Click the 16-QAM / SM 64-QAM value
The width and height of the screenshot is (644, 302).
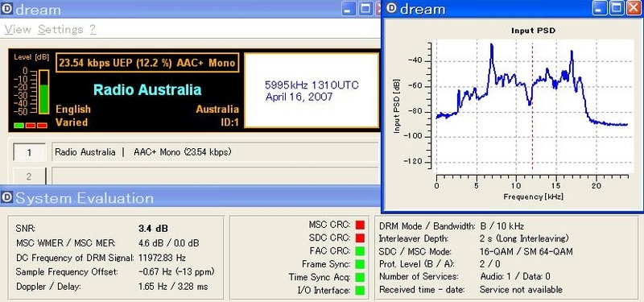point(526,251)
